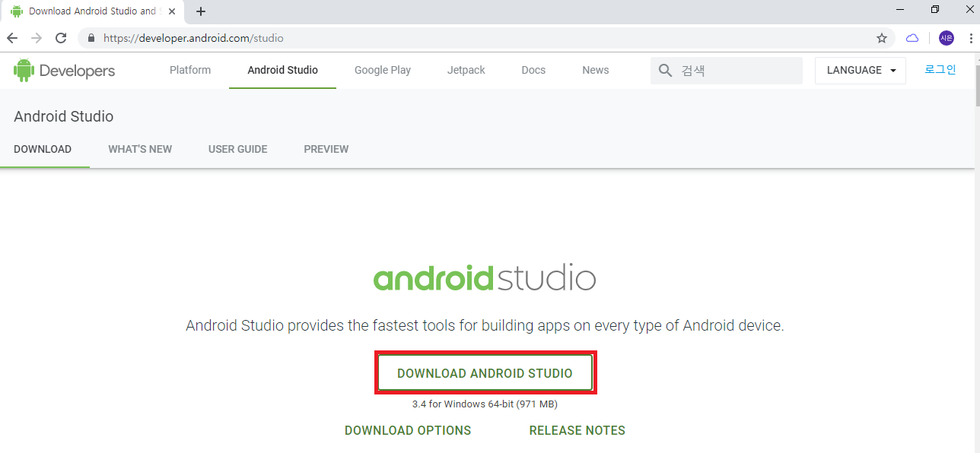Select the Android Studio nav item

[283, 70]
